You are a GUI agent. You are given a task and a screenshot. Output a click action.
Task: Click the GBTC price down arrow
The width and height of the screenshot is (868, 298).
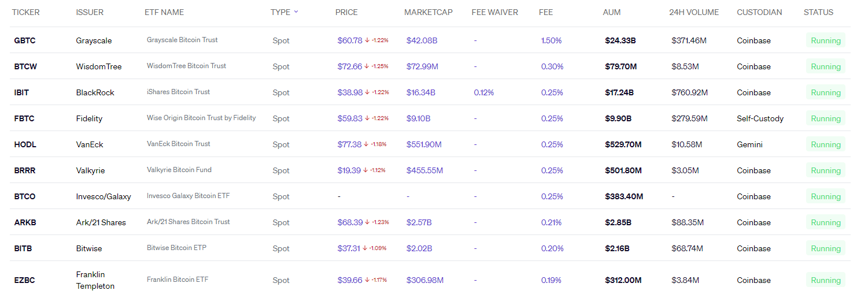click(x=367, y=40)
